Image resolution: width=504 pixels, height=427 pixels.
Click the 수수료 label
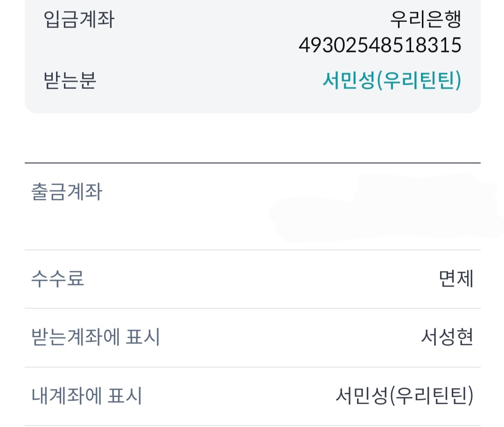tap(57, 279)
